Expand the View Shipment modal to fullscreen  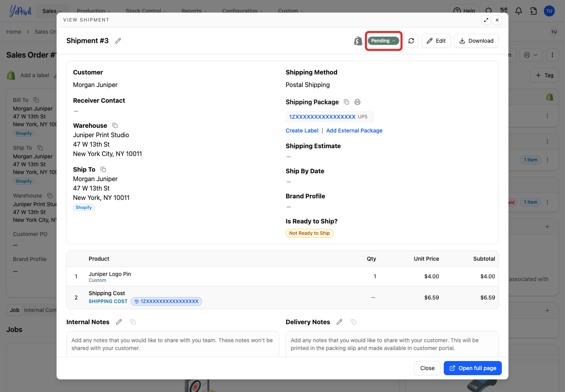tap(486, 20)
